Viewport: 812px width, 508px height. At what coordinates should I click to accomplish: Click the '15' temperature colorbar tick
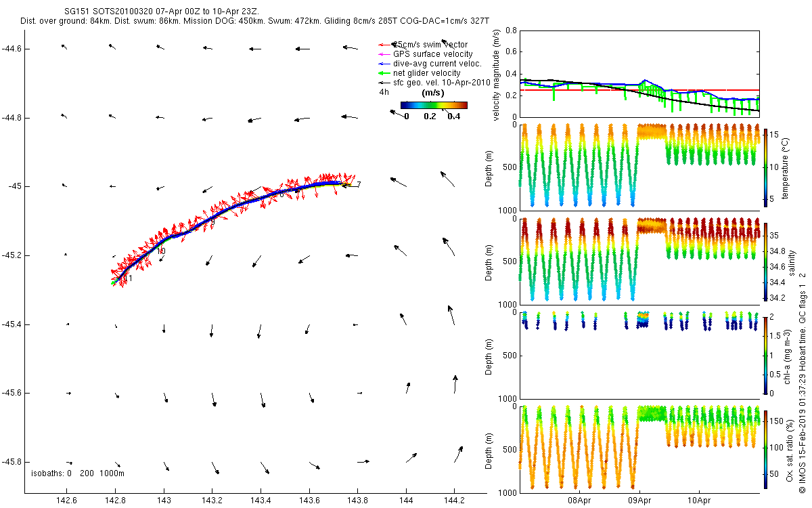click(775, 135)
